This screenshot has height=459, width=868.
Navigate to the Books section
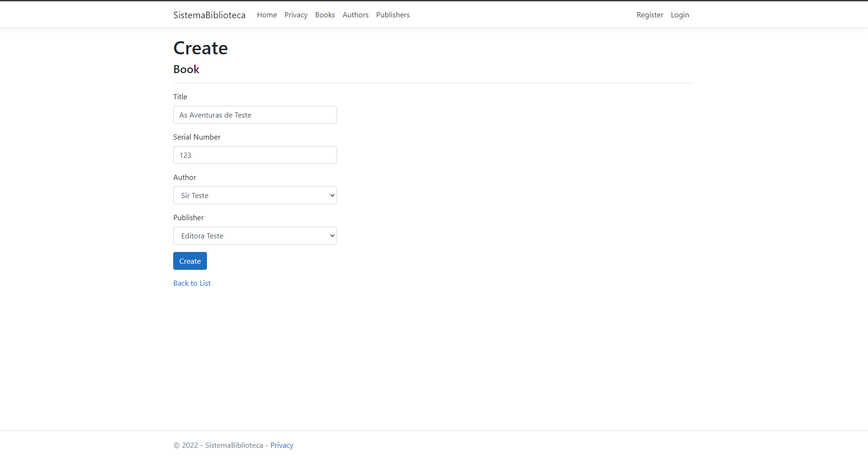tap(325, 15)
